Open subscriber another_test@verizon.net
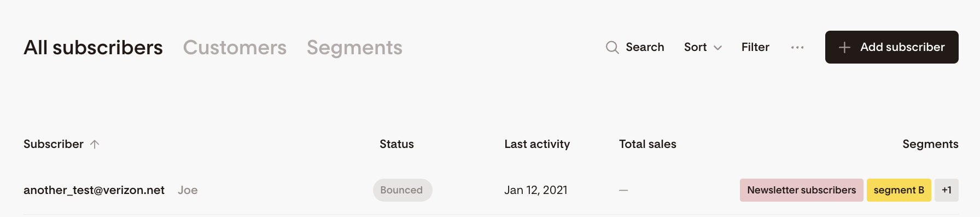Viewport: 980px width, 217px height. click(x=94, y=190)
